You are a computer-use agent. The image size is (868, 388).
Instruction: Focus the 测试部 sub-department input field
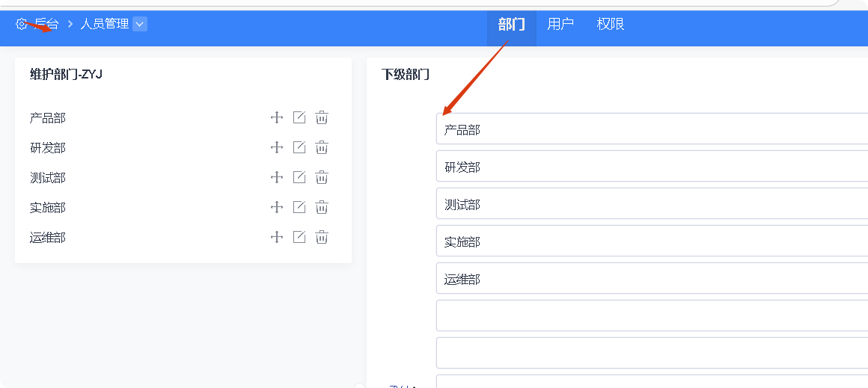(x=652, y=203)
